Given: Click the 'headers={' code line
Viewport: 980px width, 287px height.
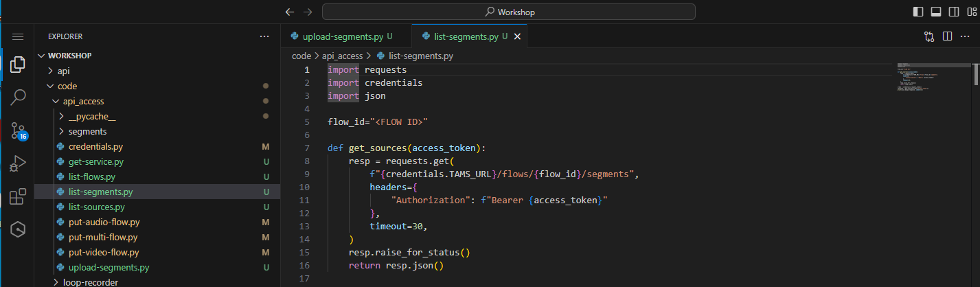Looking at the screenshot, I should (x=394, y=187).
